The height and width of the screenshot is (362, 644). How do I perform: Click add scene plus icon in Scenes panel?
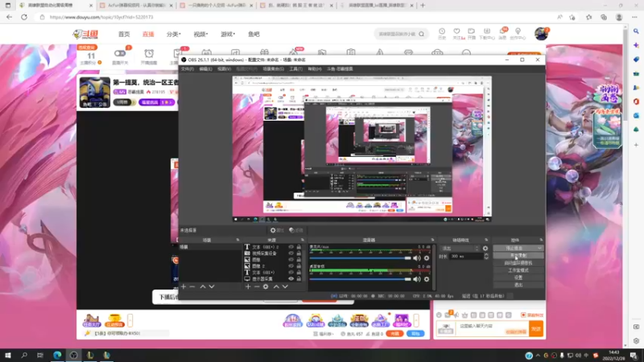click(x=183, y=286)
